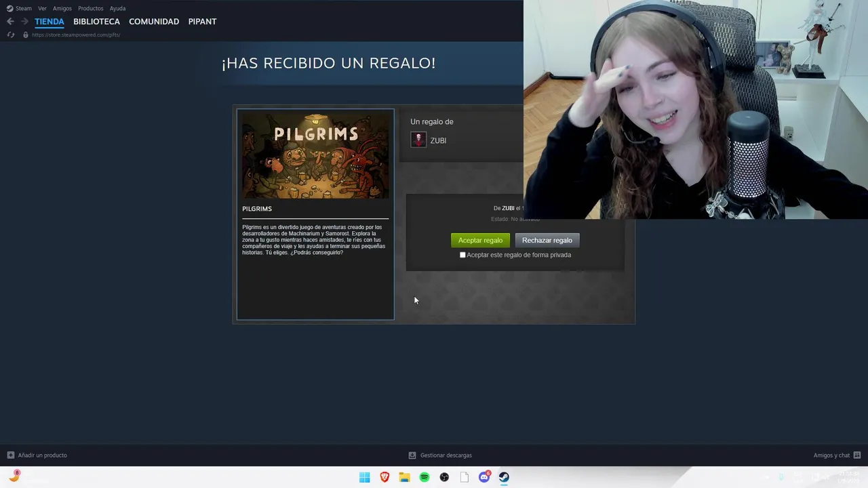Viewport: 868px width, 488px height.
Task: Open Gestionar descargas
Action: tap(446, 455)
